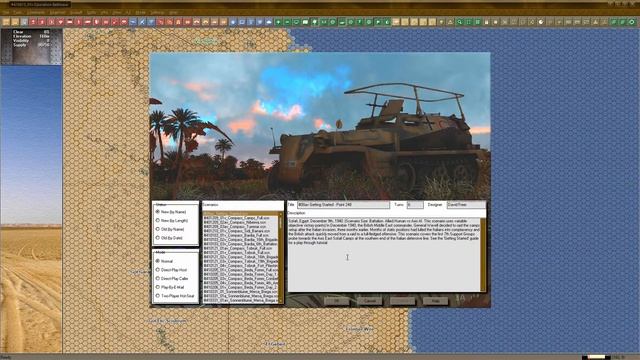This screenshot has height=360, width=640.
Task: Click the Description box vertical scrollbar
Action: pos(483,255)
